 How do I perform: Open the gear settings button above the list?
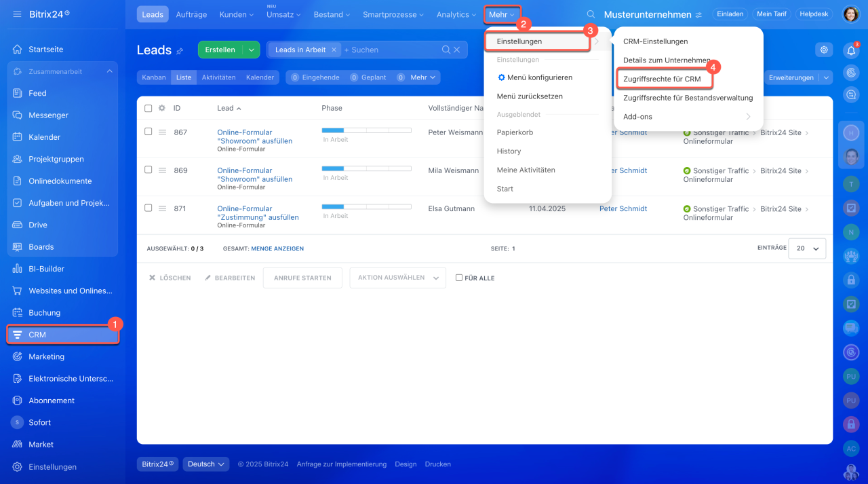coord(824,50)
